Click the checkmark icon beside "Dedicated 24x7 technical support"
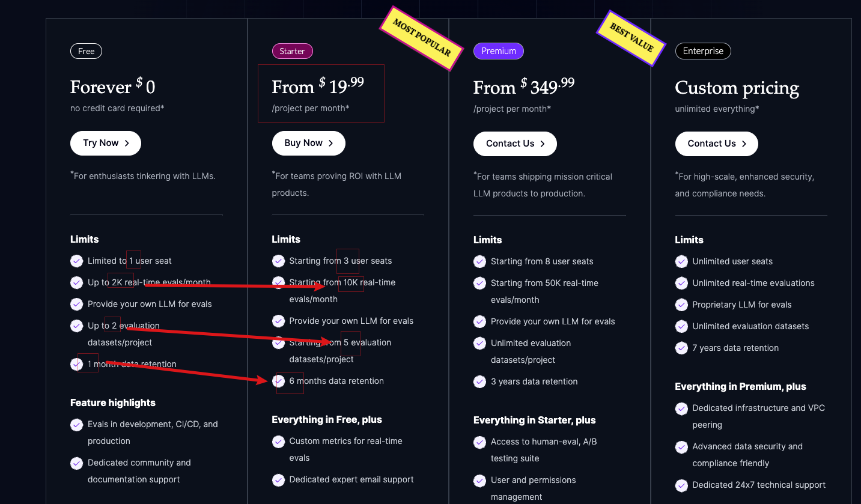 (681, 485)
